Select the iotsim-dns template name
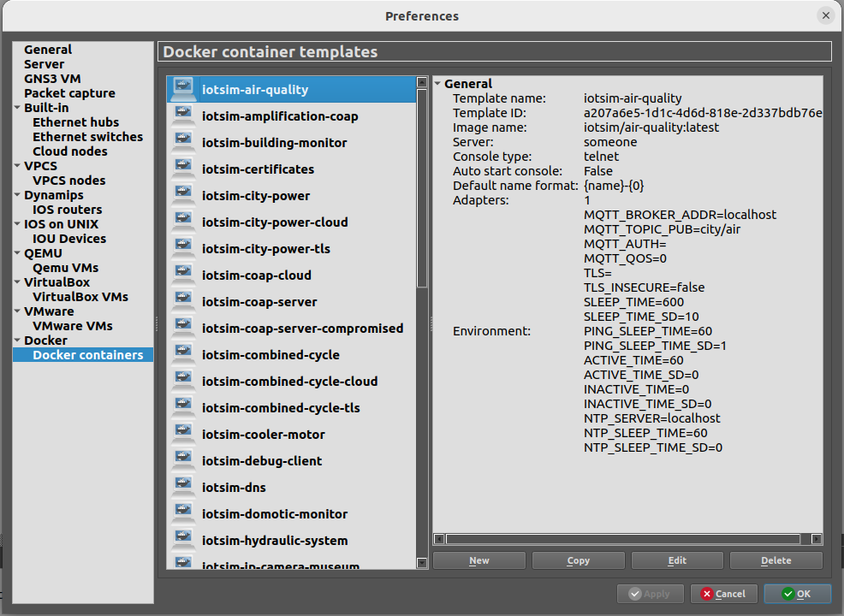This screenshot has height=616, width=844. pyautogui.click(x=234, y=488)
